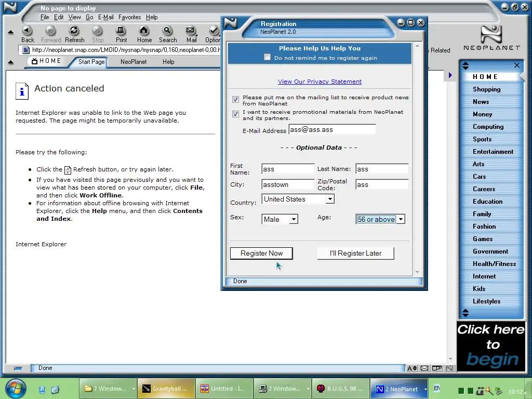Open the Favorites menu
The width and height of the screenshot is (532, 399).
[129, 17]
